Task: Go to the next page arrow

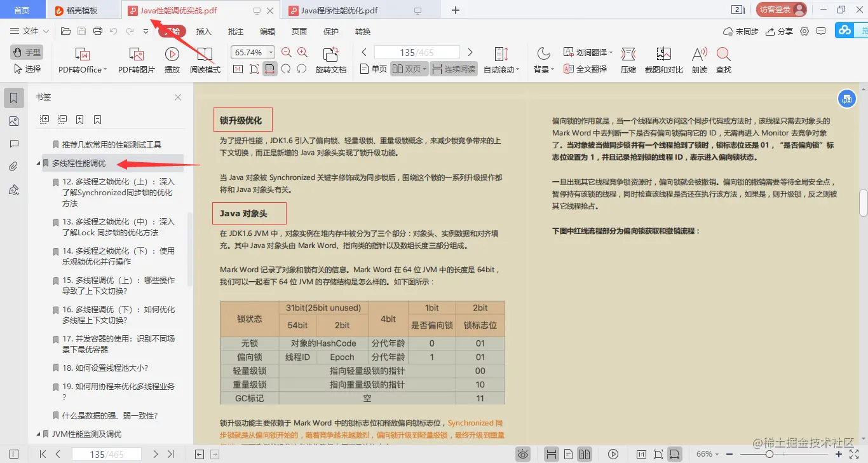Action: click(470, 52)
